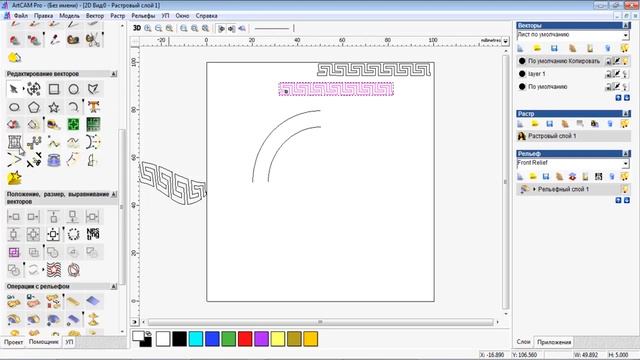Click the new layer icon in Relief panel
Viewport: 640px width, 360px height.
[x=520, y=176]
